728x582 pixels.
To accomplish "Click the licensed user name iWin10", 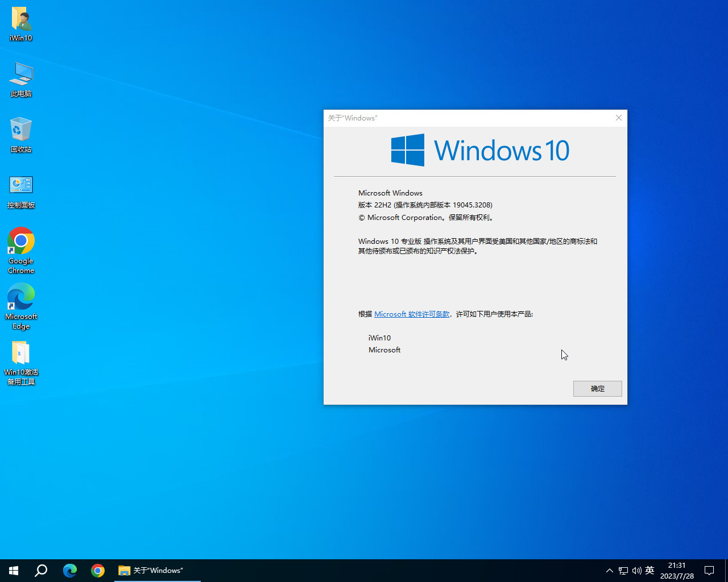I will pos(379,338).
